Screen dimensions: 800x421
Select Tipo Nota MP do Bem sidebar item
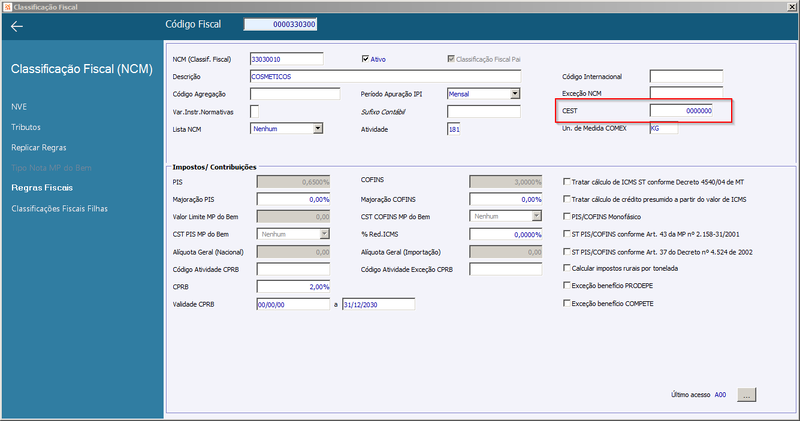point(52,168)
